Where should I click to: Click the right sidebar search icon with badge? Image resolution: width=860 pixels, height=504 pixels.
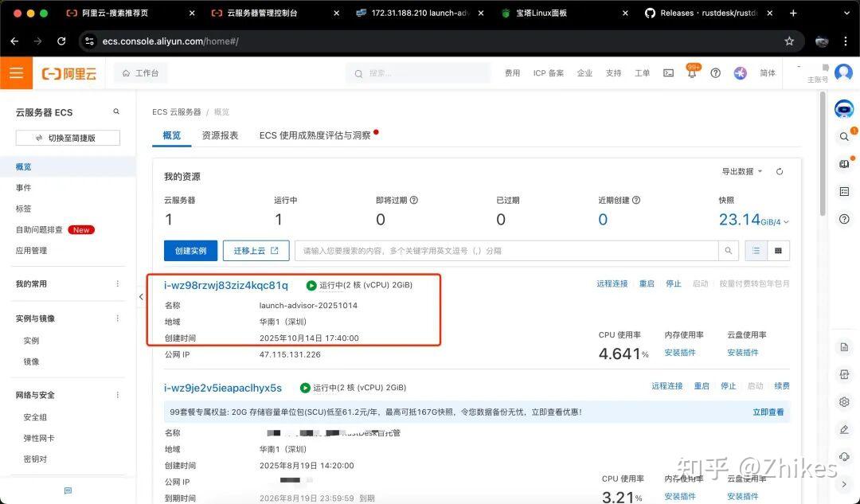(x=845, y=135)
